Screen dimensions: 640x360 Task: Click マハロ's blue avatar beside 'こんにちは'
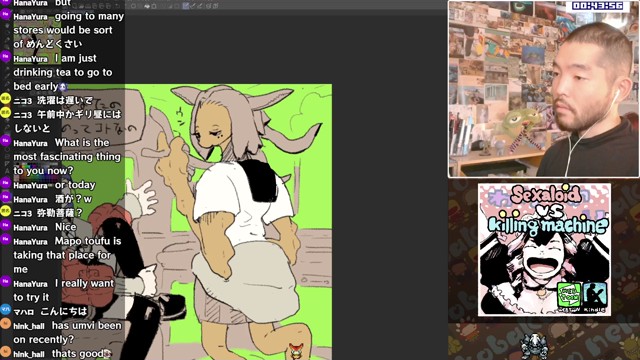(x=5, y=309)
